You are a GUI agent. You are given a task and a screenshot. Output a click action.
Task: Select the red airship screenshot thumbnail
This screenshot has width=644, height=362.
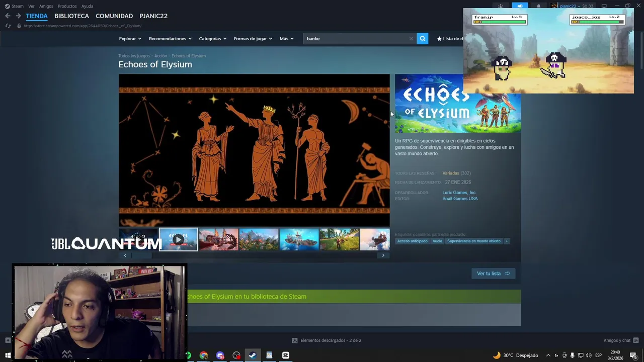coord(218,240)
